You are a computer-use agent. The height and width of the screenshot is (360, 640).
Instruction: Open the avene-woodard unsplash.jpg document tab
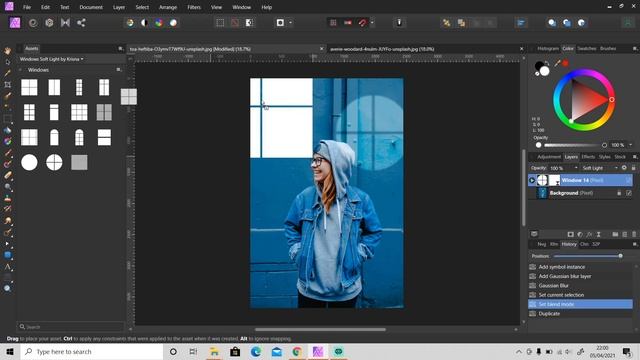click(382, 49)
